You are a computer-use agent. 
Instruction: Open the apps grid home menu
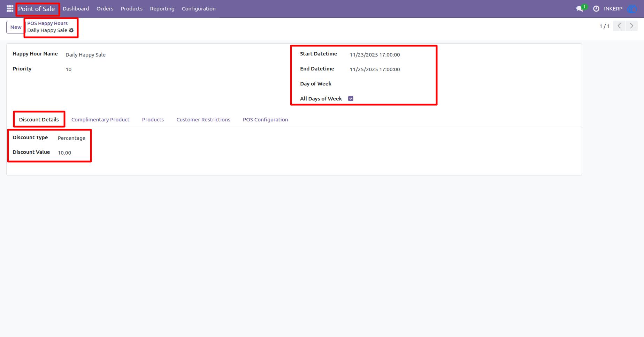(x=10, y=9)
